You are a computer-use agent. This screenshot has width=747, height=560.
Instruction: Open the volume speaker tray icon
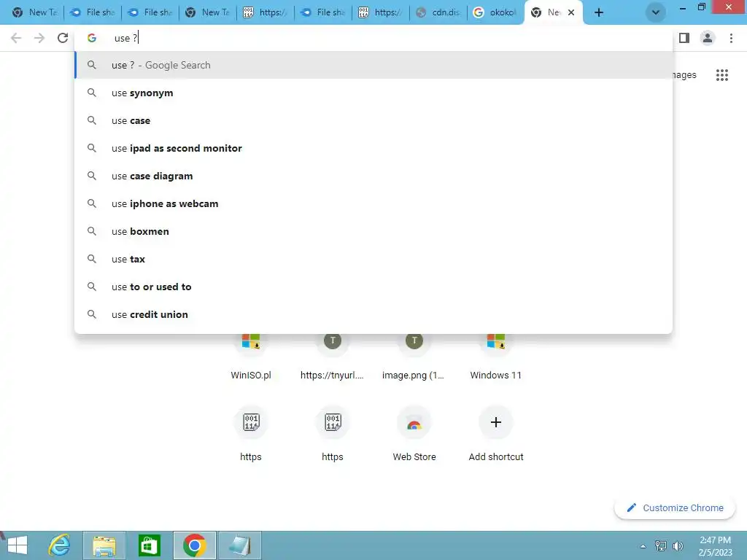coord(677,545)
